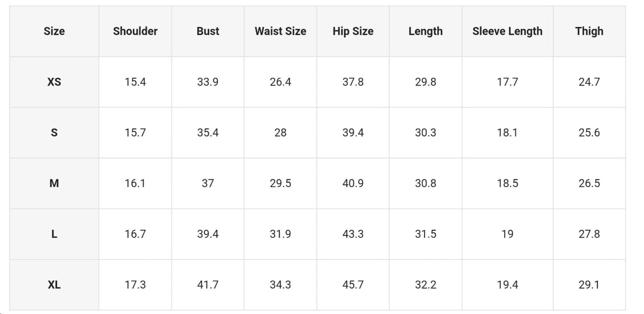Click the XL size row label
This screenshot has width=644, height=314.
pyautogui.click(x=54, y=285)
